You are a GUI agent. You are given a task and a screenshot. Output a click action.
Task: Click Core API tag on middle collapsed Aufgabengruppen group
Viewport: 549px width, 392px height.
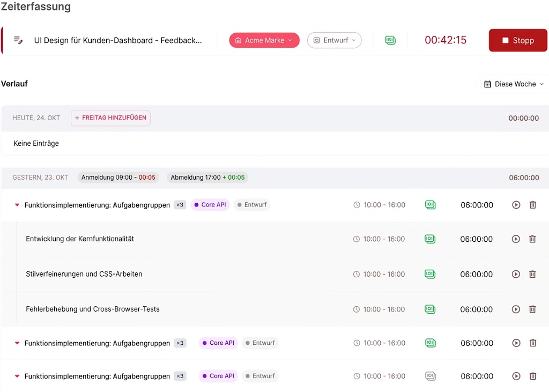219,343
